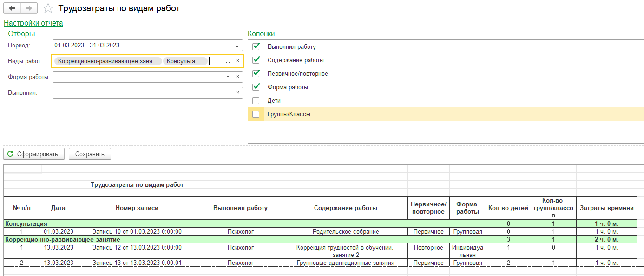Uncheck the Выполнил работу column checkbox
This screenshot has width=644, height=276.
click(x=256, y=46)
